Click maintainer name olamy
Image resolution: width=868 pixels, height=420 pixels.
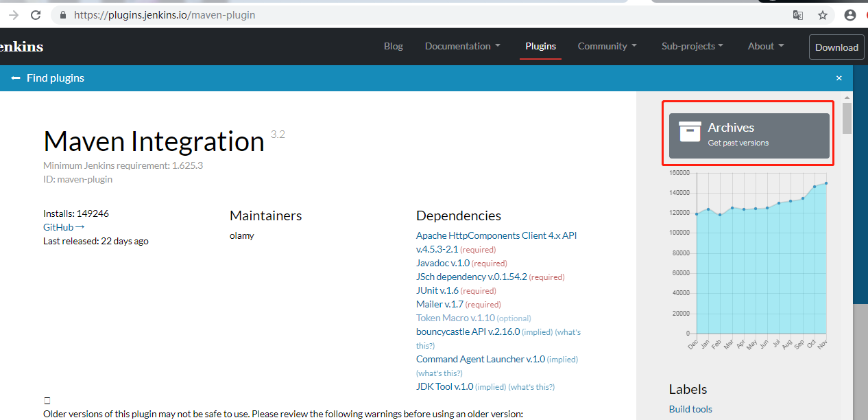click(242, 235)
